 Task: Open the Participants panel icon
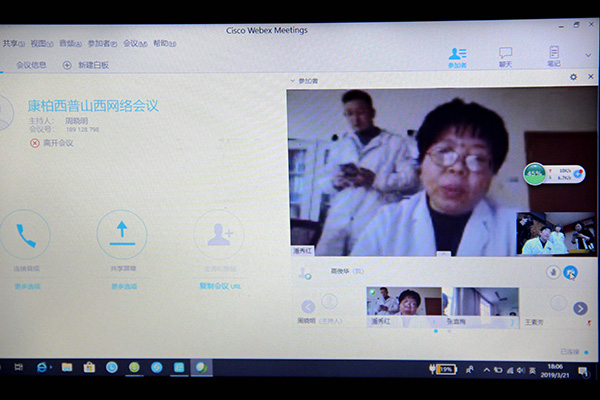coord(457,54)
